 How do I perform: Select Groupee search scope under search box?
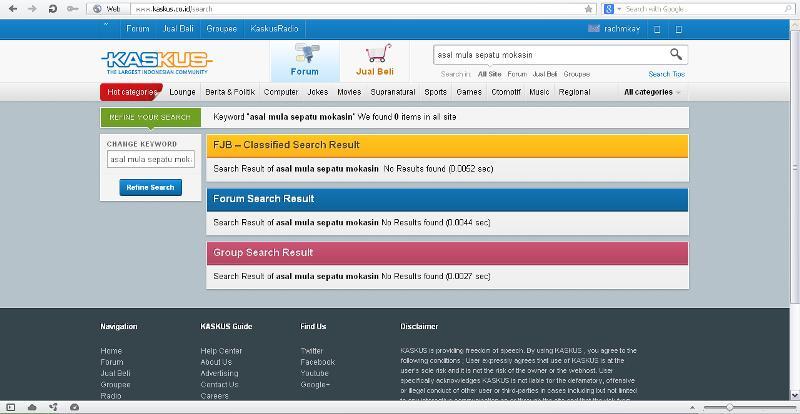(577, 74)
